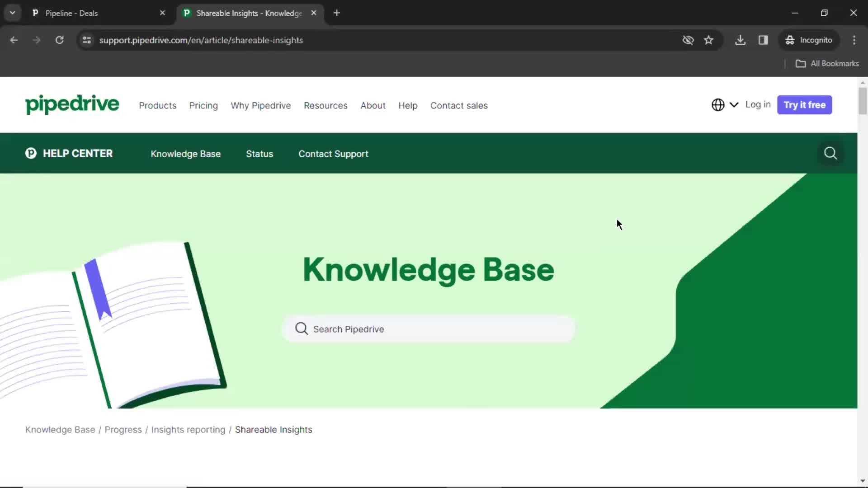Open a new tab with plus button
Image resolution: width=868 pixels, height=488 pixels.
(336, 13)
